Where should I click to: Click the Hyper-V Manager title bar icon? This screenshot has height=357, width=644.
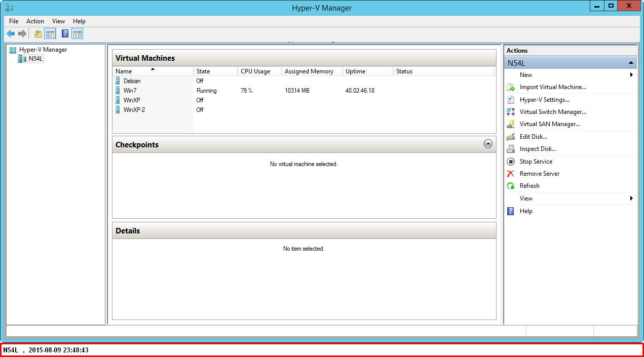coord(9,8)
